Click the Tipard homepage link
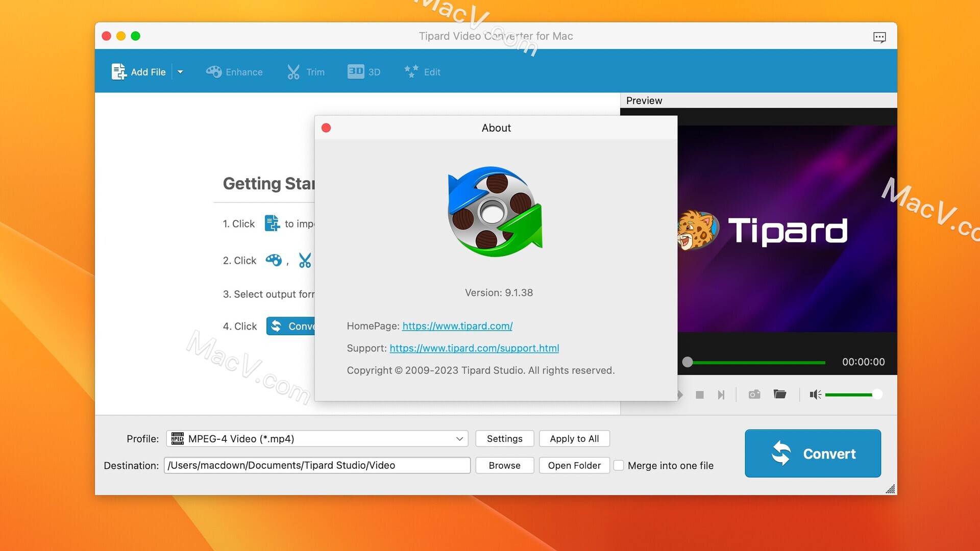This screenshot has height=551, width=980. [457, 325]
